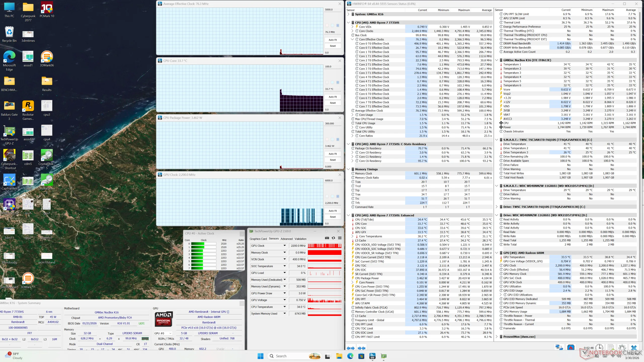Image resolution: width=644 pixels, height=362 pixels.
Task: Collapse the Core Effective Clocks tree
Action: click(x=352, y=39)
